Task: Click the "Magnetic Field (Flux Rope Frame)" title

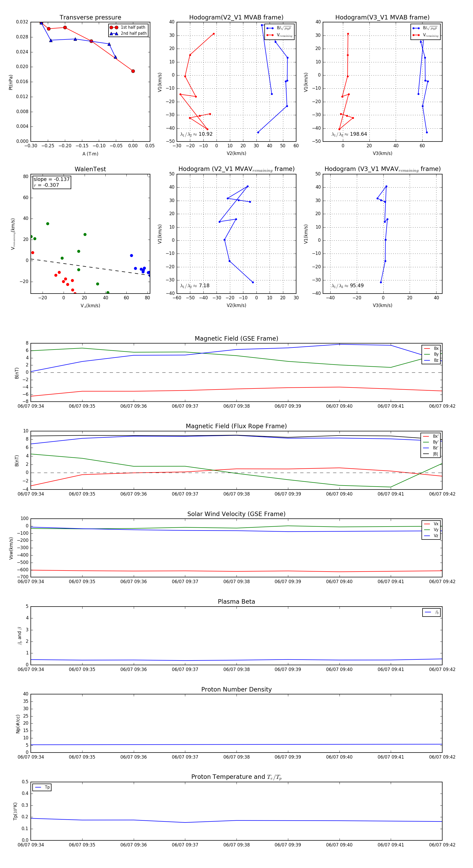Action: tap(236, 426)
